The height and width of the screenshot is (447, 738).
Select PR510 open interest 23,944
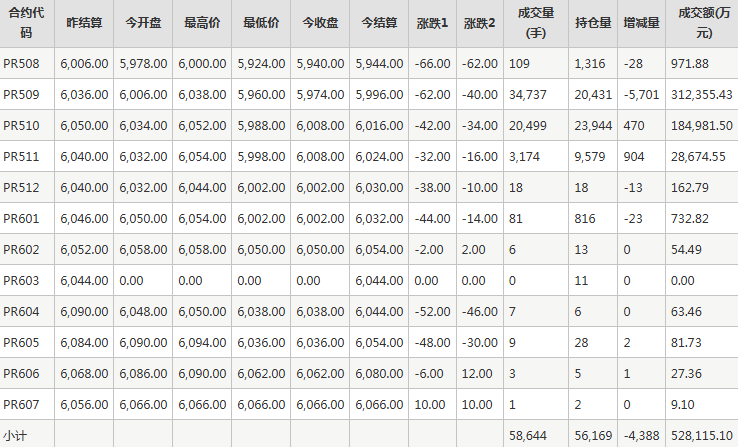point(593,126)
